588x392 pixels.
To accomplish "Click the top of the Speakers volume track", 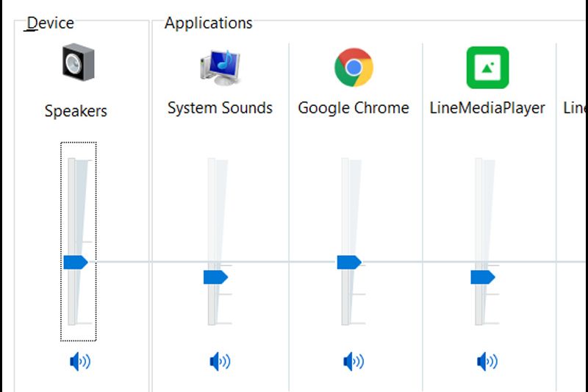I will (x=72, y=162).
